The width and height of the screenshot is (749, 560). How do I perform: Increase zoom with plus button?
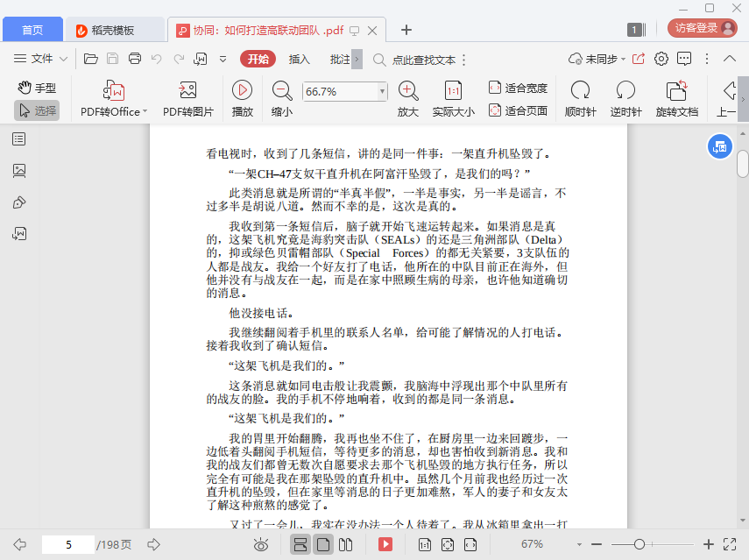tap(709, 544)
